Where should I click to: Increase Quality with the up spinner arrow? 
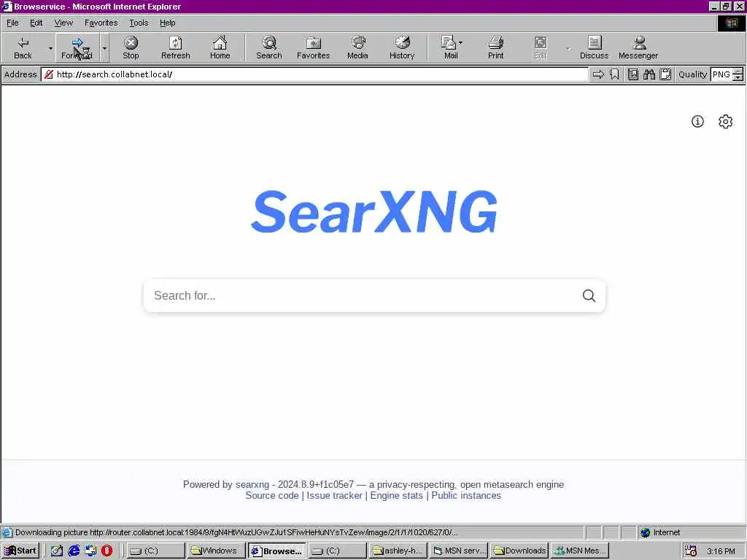[x=738, y=71]
